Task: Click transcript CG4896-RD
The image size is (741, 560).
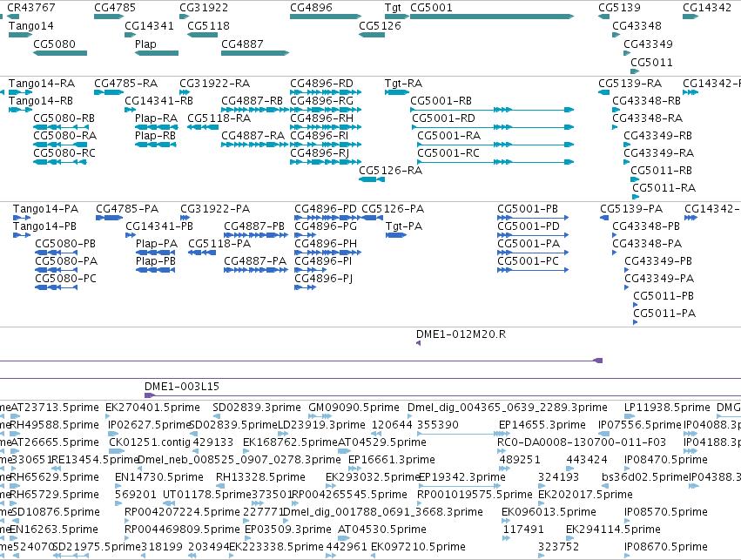Action: [x=326, y=92]
